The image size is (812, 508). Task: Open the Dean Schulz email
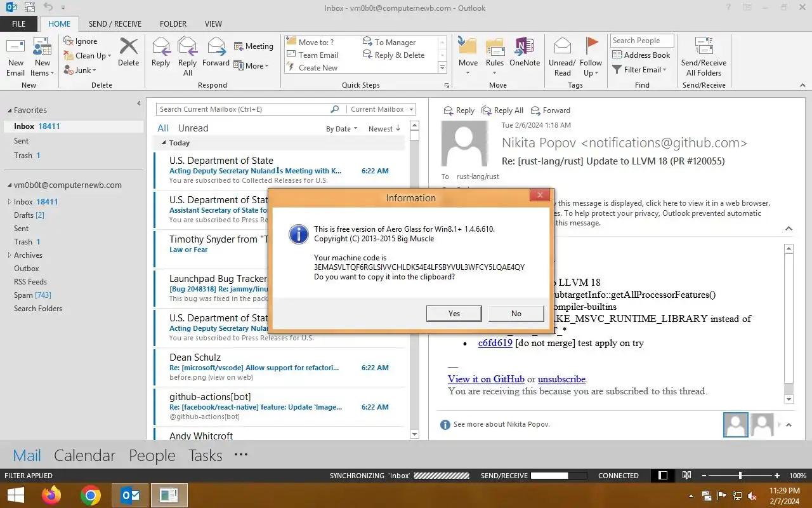pos(279,367)
